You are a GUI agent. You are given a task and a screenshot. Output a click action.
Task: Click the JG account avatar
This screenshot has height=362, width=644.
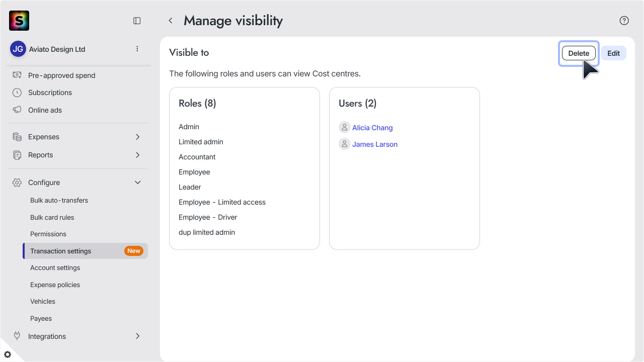[x=18, y=49]
